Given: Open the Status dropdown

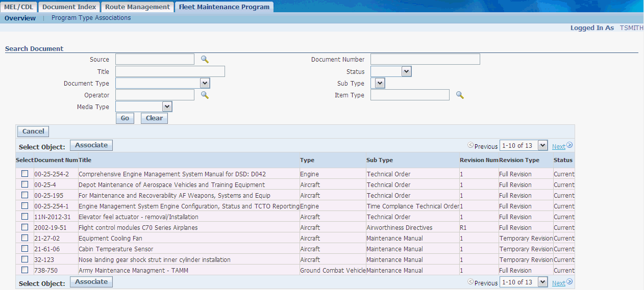Looking at the screenshot, I should pos(391,71).
